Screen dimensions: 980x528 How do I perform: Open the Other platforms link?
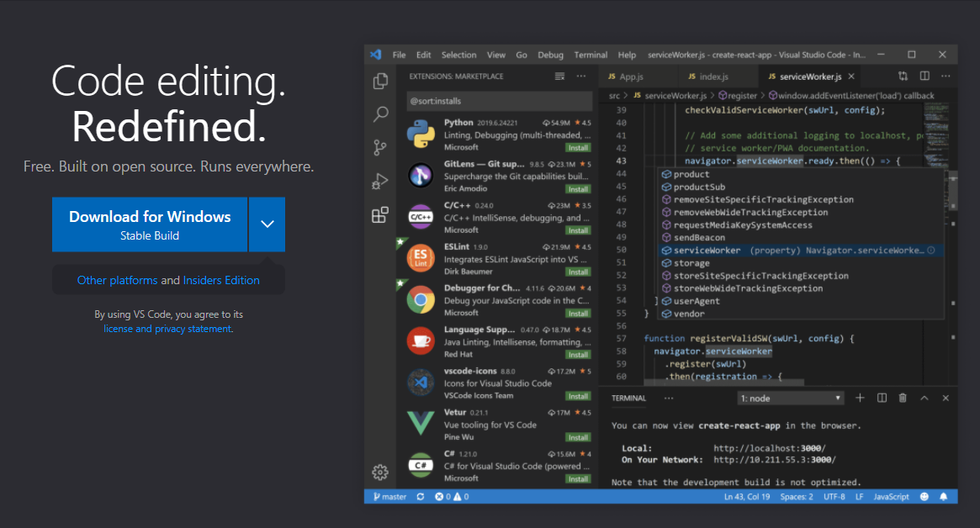click(118, 281)
